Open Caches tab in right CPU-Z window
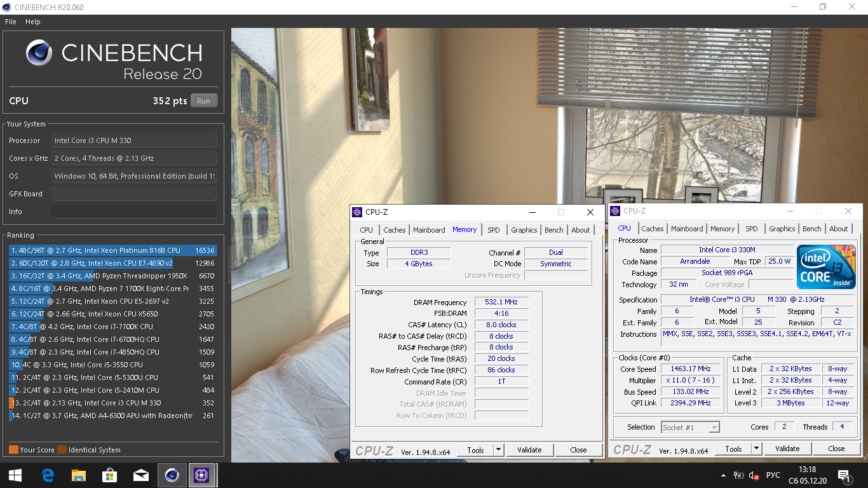The image size is (868, 488). point(653,229)
